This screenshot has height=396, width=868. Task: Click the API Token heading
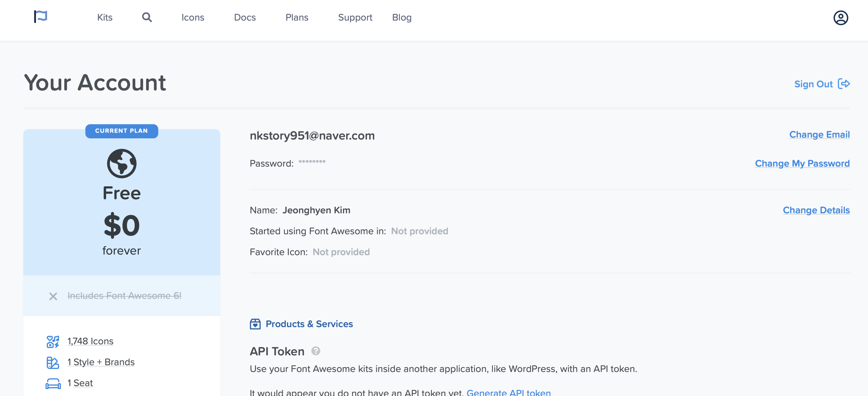(277, 351)
